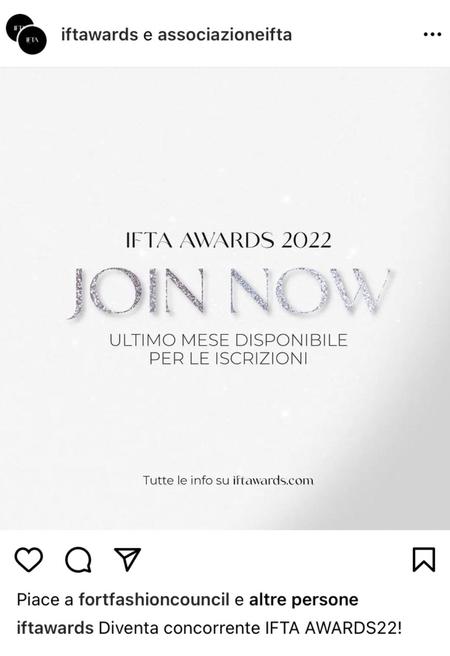View 'altre persone' who liked the post
450x656 pixels.
(304, 600)
